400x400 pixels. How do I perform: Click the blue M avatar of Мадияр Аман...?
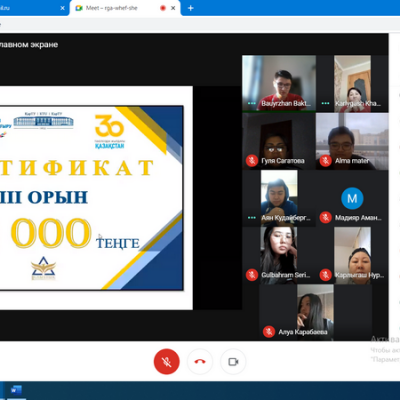pyautogui.click(x=352, y=198)
